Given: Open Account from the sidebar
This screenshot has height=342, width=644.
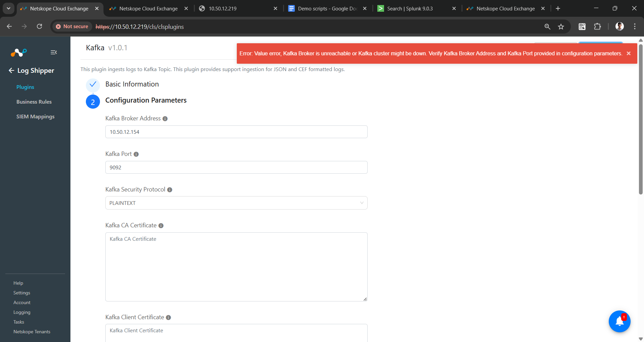Looking at the screenshot, I should [22, 303].
